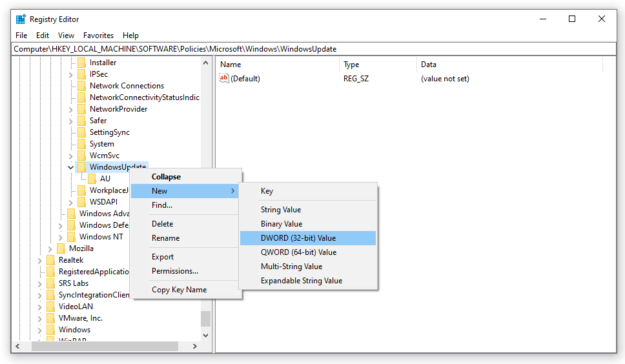
Task: Select the NetworkConnectivityStatusIndic key
Action: [x=144, y=97]
